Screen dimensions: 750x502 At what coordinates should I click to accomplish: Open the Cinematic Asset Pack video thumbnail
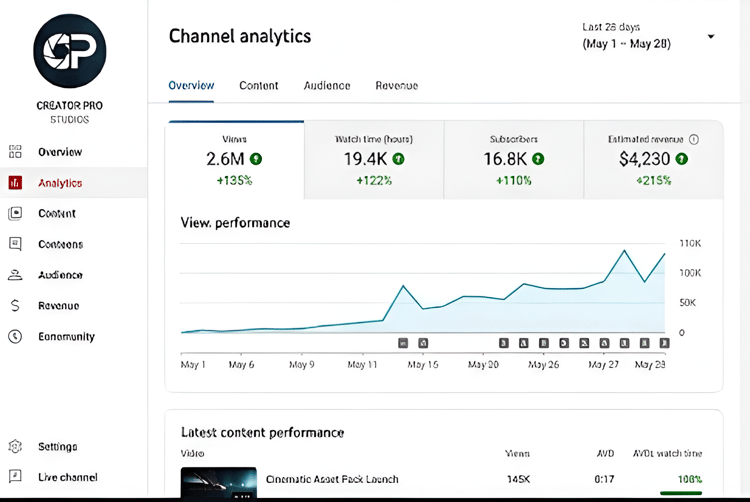pos(219,483)
